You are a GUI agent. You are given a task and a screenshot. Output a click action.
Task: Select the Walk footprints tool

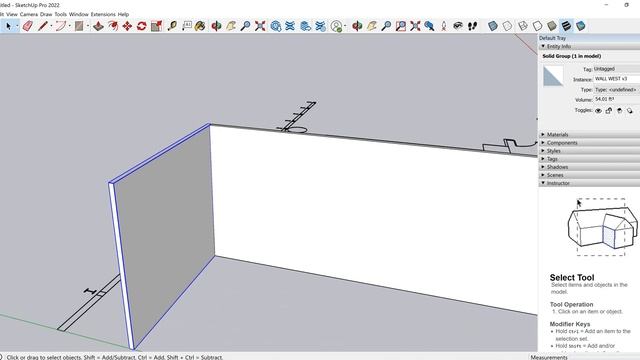point(473,26)
